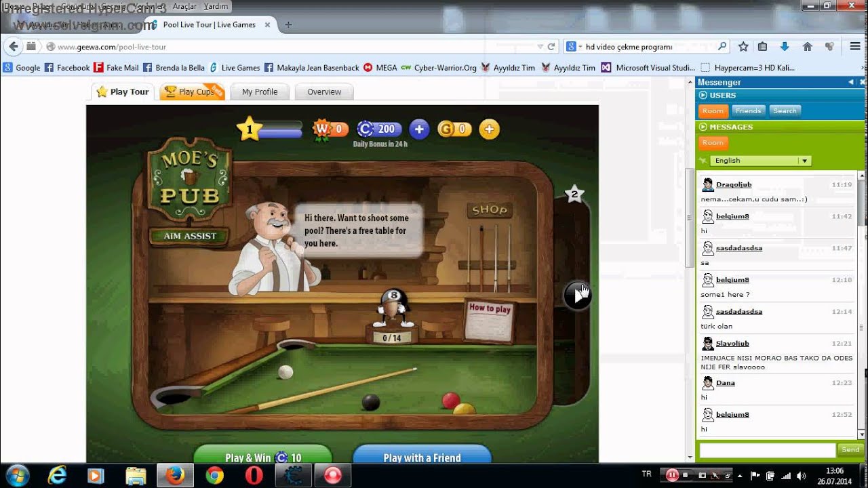Reload the page with the refresh icon
This screenshot has height=488, width=868.
point(551,47)
